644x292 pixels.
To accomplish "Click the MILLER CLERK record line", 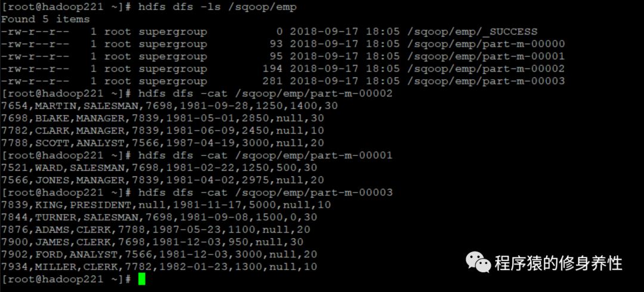I will [159, 267].
